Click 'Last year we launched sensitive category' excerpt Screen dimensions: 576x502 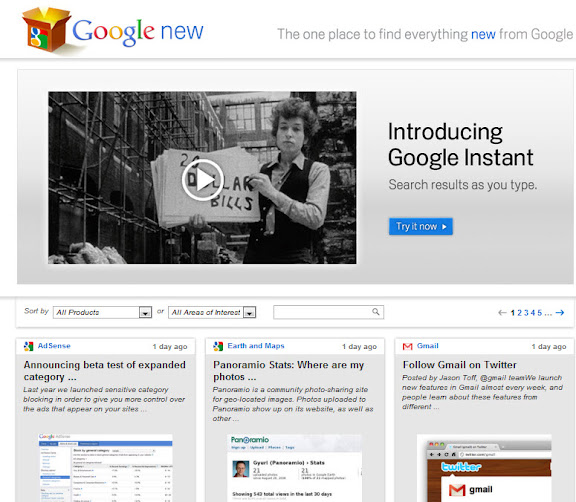(x=104, y=399)
